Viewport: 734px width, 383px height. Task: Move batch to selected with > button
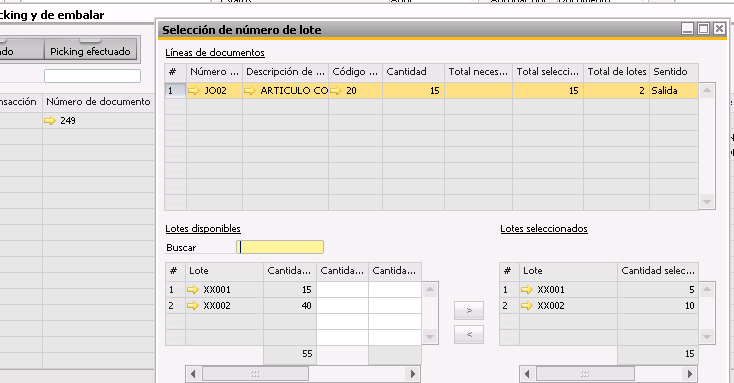[x=469, y=310]
